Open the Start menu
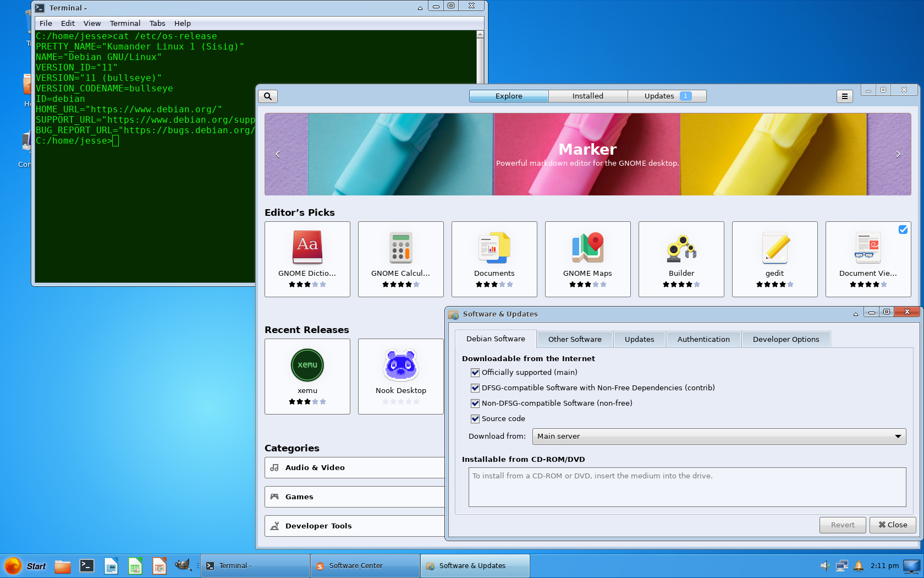The image size is (924, 578). [25, 566]
